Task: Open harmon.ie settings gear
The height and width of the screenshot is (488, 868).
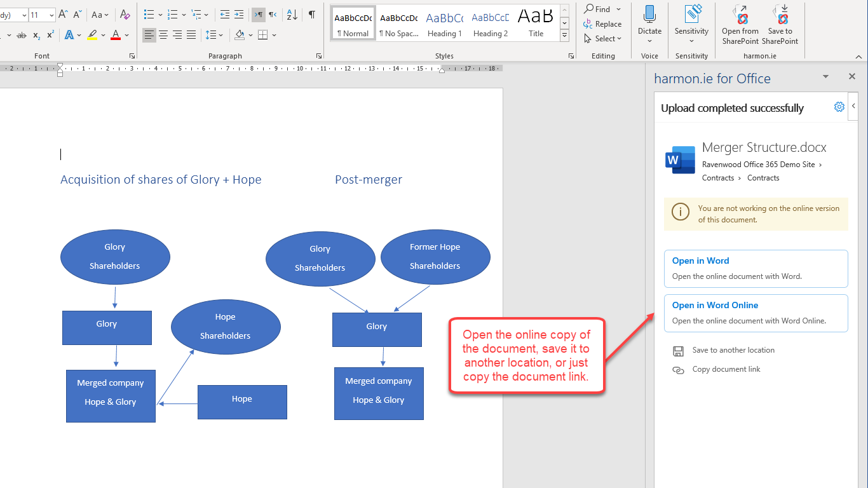Action: [839, 107]
